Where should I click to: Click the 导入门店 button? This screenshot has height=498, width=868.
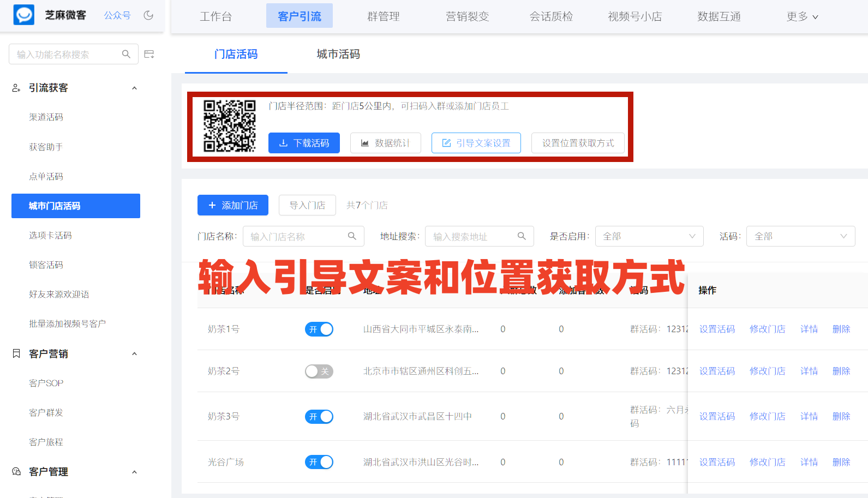tap(307, 205)
